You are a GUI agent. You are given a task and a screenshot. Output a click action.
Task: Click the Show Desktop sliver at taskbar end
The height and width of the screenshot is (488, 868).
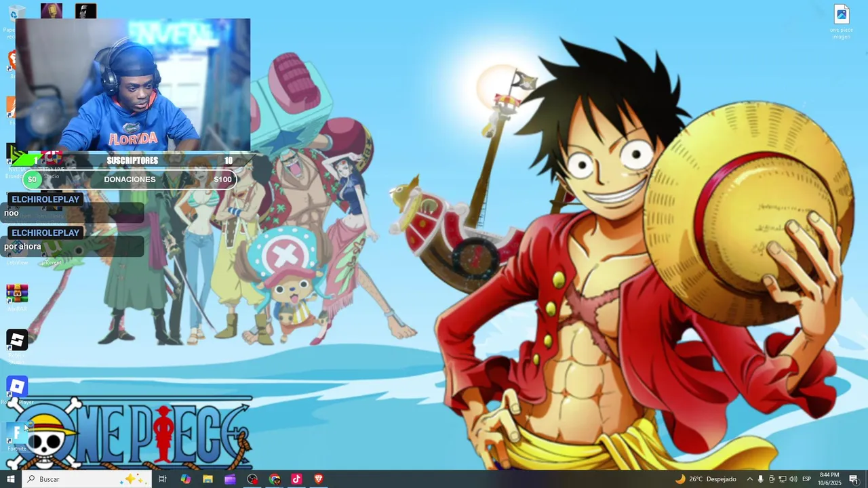(x=866, y=479)
